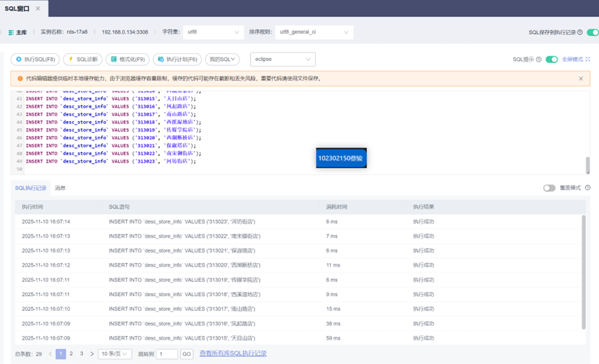Click the 主库 database icon
Screen dimensions: 599x364
click(11, 33)
